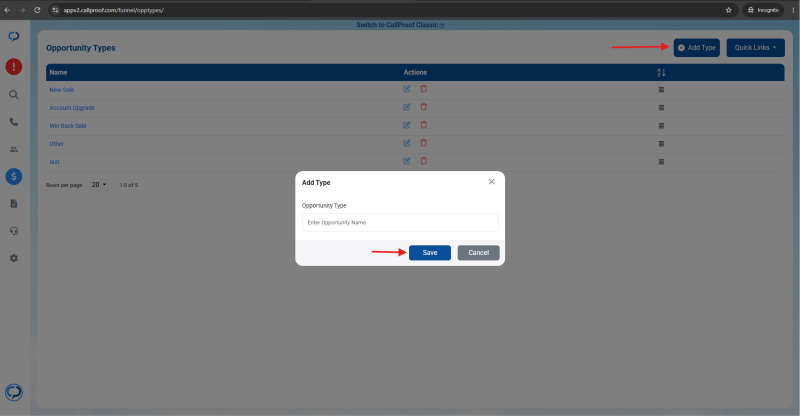800x416 pixels.
Task: Click the CallProof chat logo in sidebar top
Action: pos(14,36)
